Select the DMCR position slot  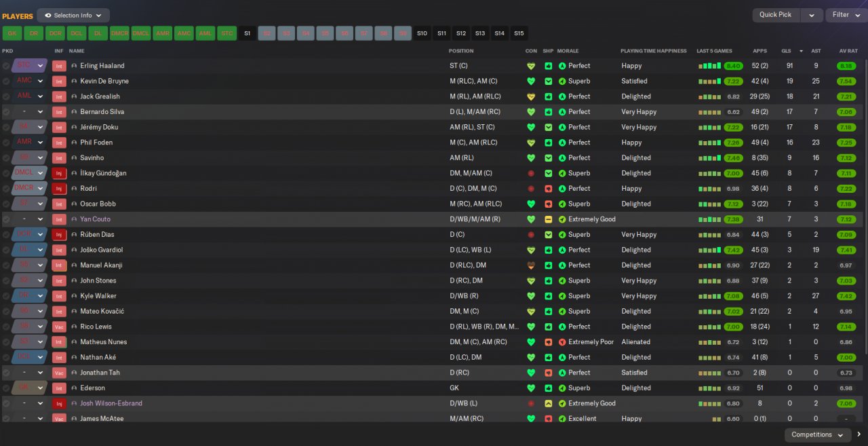pos(120,33)
